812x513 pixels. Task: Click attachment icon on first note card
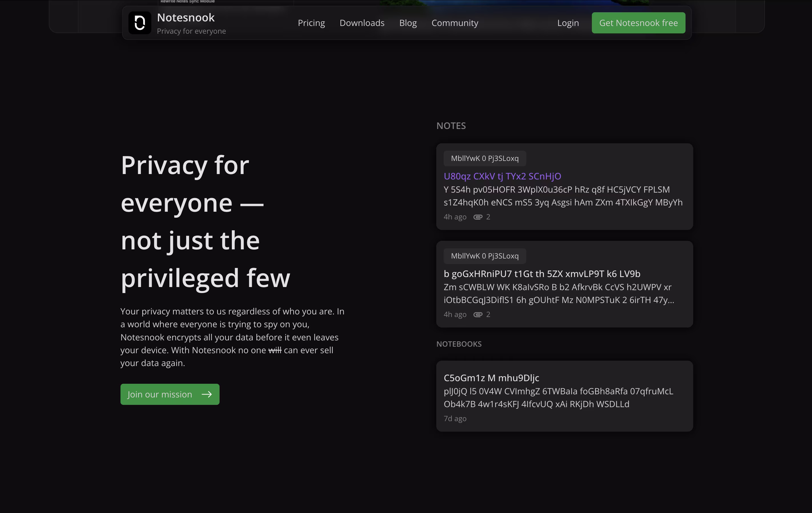478,217
